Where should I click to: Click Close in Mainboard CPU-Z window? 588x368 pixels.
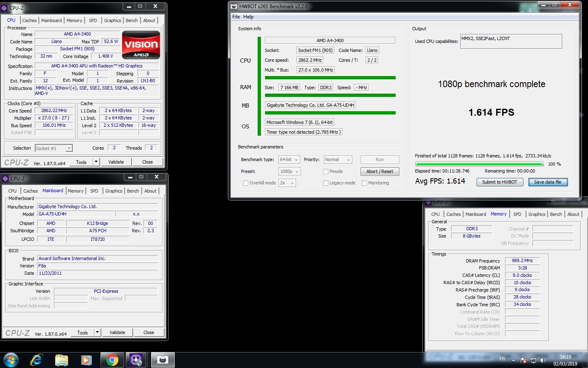(149, 332)
